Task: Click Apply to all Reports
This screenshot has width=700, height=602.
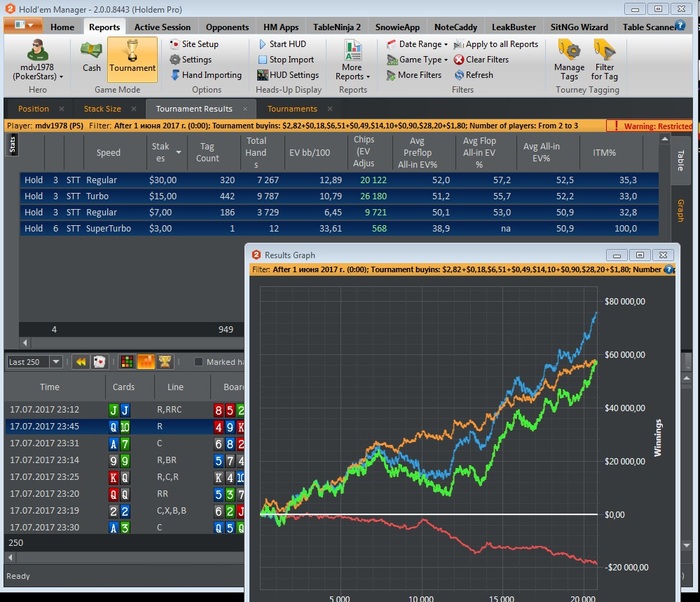Action: click(496, 44)
